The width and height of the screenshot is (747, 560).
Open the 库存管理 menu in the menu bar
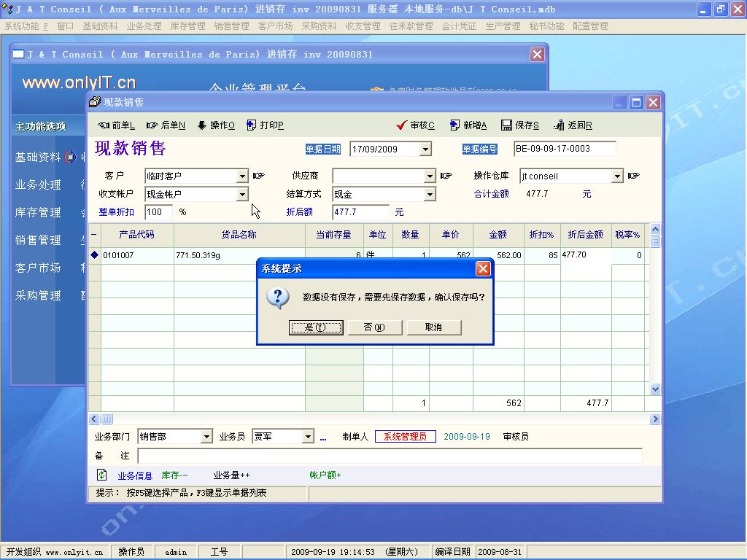coord(187,26)
